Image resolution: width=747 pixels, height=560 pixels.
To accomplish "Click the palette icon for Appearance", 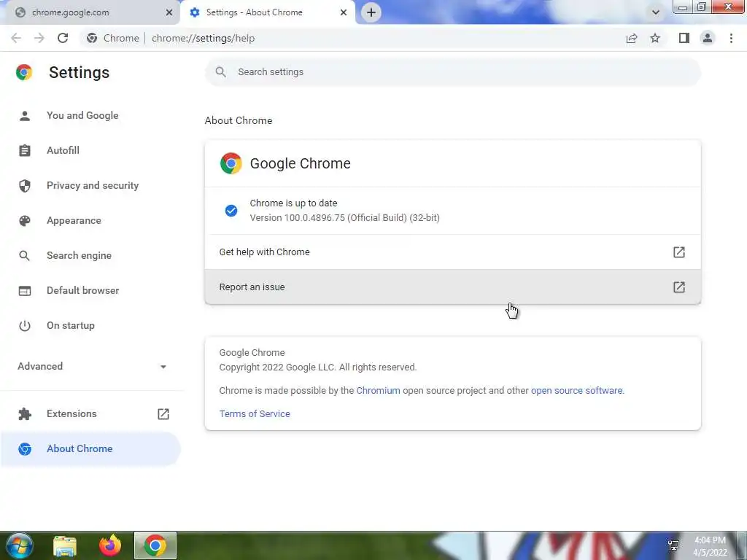I will [x=25, y=220].
